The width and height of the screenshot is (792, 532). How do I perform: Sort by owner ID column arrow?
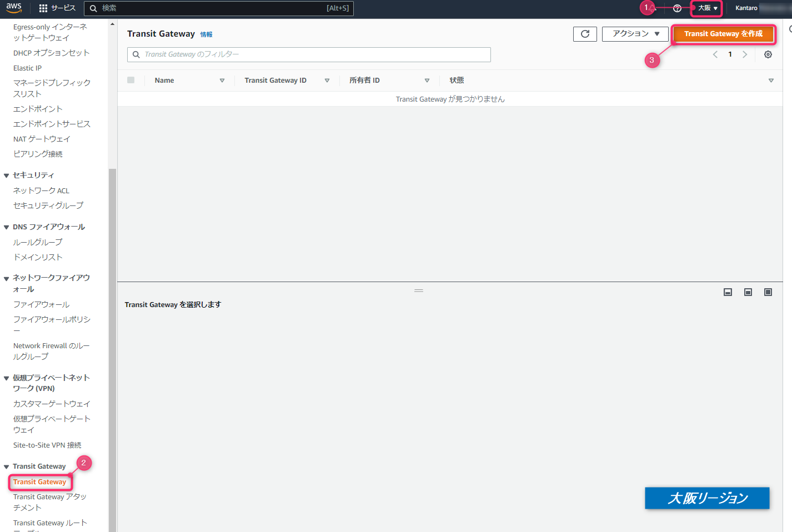[427, 81]
